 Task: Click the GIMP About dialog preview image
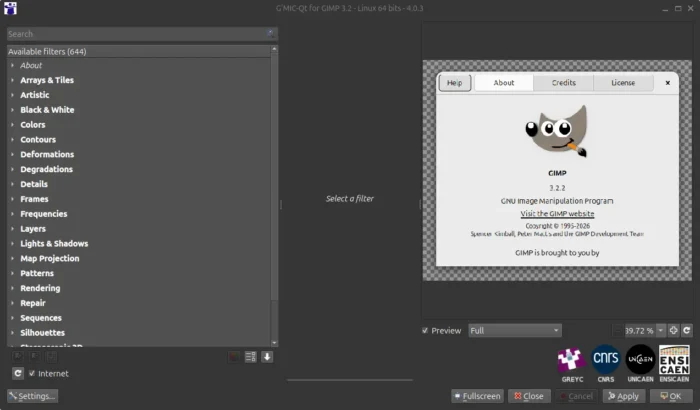pos(557,171)
